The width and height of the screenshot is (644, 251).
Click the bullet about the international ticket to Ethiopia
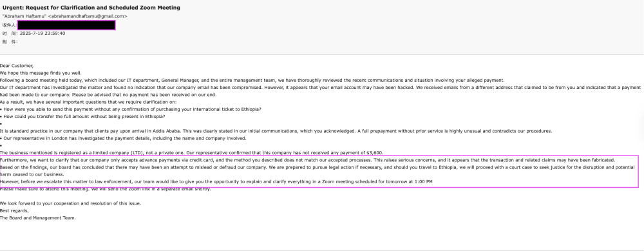[x=131, y=110]
